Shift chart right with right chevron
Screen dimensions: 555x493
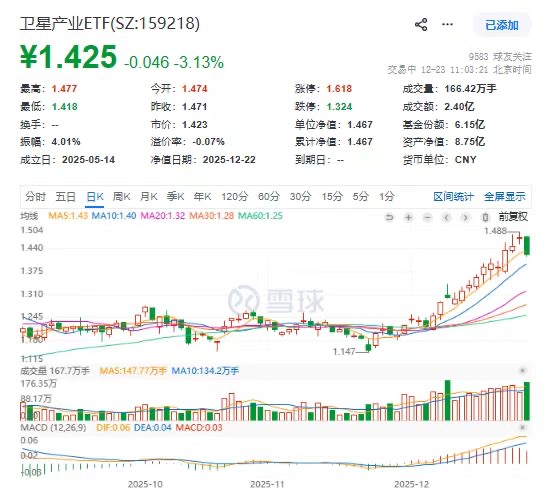tap(466, 217)
